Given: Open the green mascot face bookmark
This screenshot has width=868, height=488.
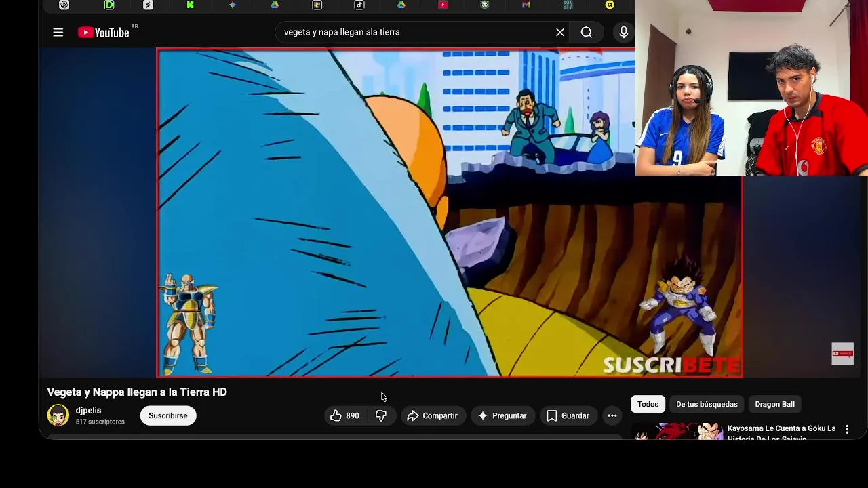Looking at the screenshot, I should click(x=484, y=5).
